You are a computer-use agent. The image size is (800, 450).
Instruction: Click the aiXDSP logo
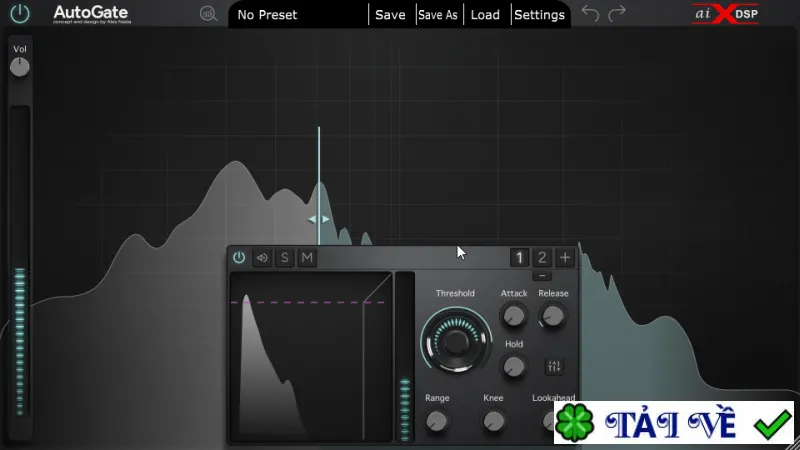pyautogui.click(x=727, y=14)
